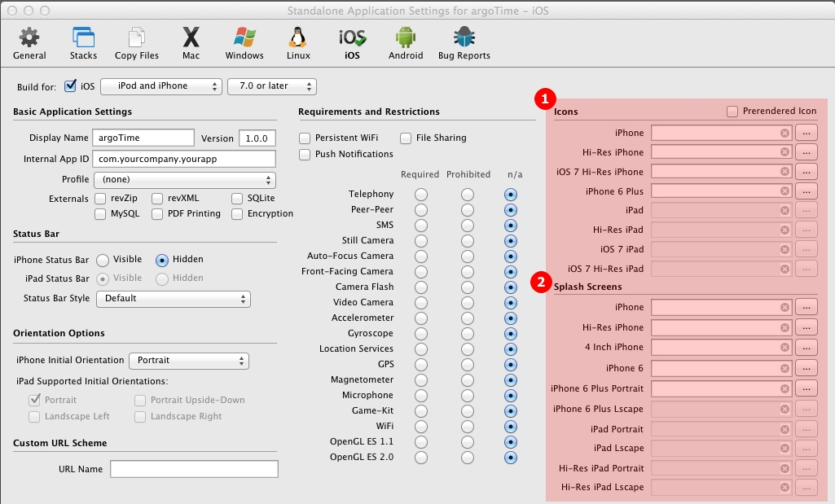This screenshot has width=835, height=504.
Task: Open the Copy Files pane
Action: [x=137, y=44]
